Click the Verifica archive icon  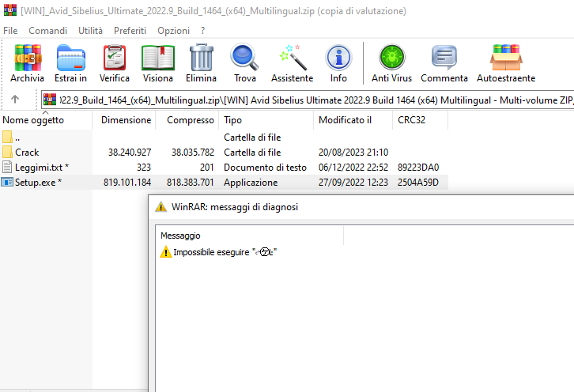115,58
